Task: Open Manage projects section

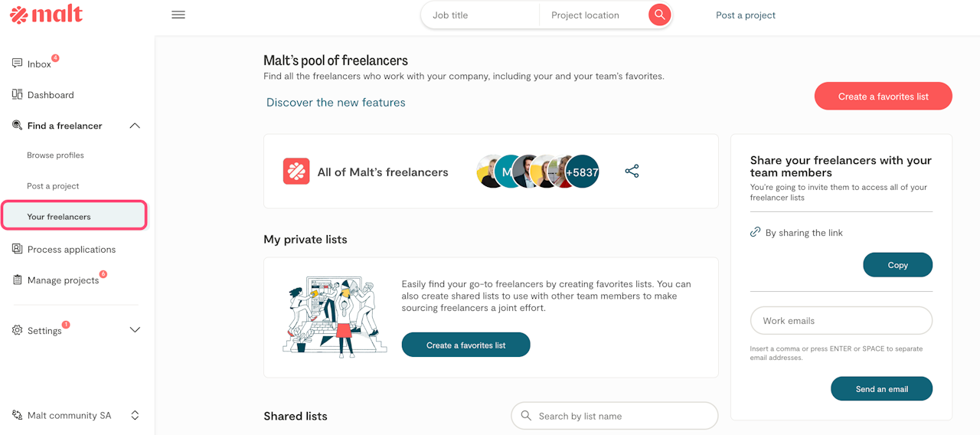Action: (x=63, y=280)
